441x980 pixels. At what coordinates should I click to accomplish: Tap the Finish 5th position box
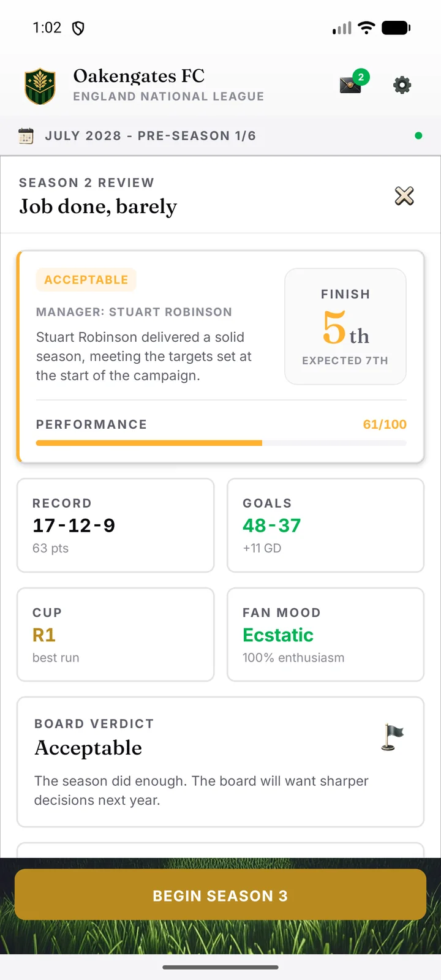point(345,326)
